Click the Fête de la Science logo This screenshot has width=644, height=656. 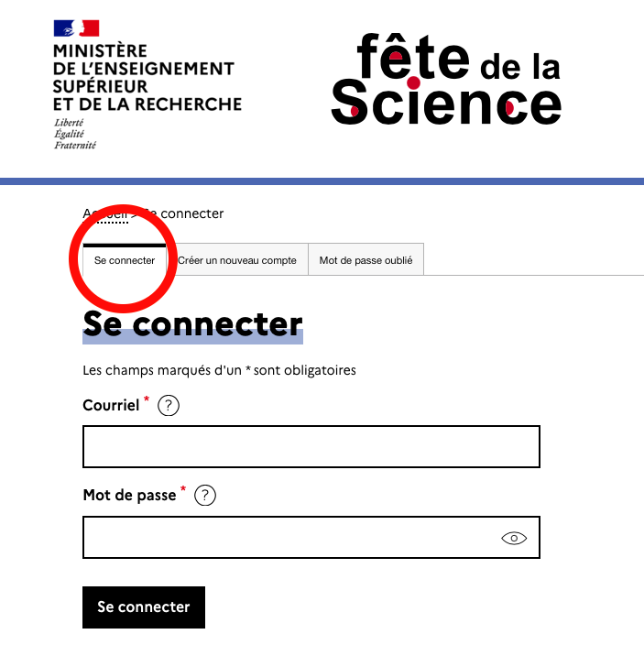tap(445, 80)
